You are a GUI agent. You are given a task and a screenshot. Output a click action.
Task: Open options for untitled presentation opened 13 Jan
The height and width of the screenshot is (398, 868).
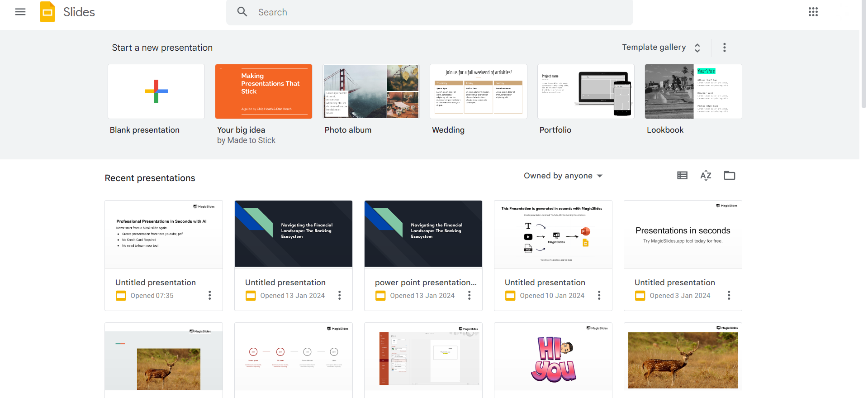pyautogui.click(x=340, y=295)
